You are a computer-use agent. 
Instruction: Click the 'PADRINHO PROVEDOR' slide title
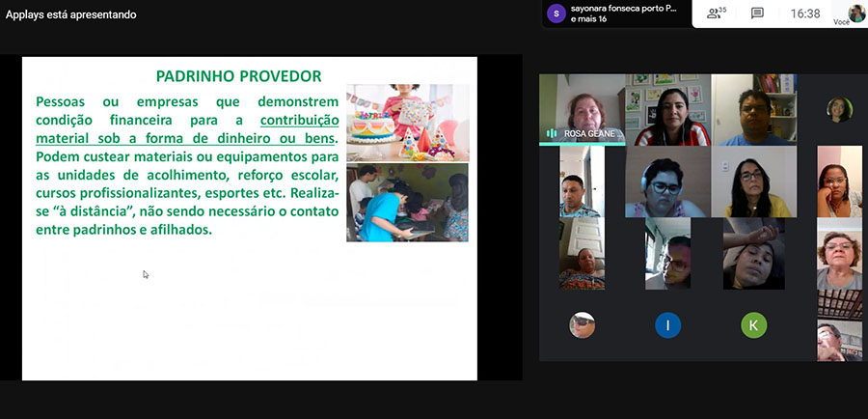point(238,76)
